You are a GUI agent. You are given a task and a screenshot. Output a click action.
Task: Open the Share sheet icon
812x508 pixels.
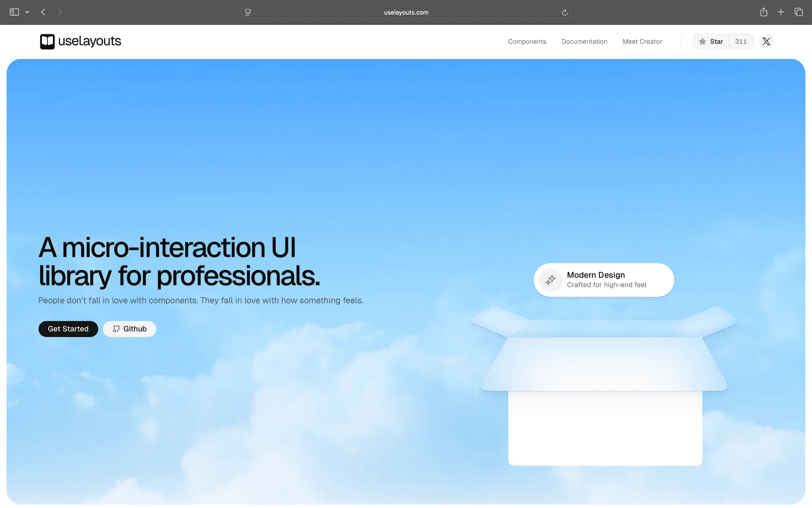click(763, 12)
